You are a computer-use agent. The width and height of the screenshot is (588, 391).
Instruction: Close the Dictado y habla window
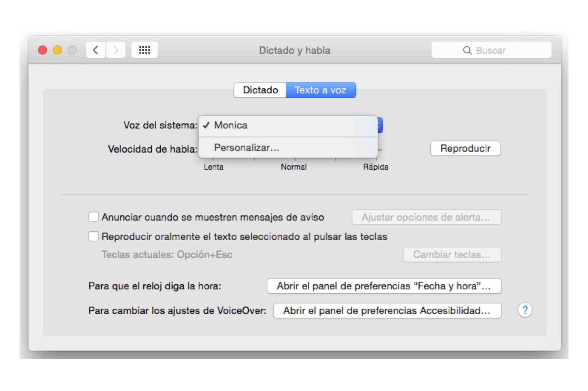[x=43, y=50]
